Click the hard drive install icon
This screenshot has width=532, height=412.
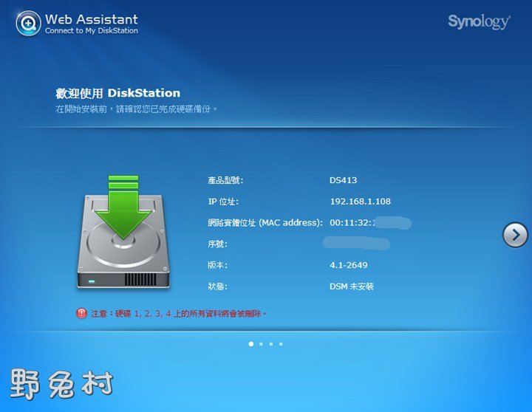(x=123, y=233)
